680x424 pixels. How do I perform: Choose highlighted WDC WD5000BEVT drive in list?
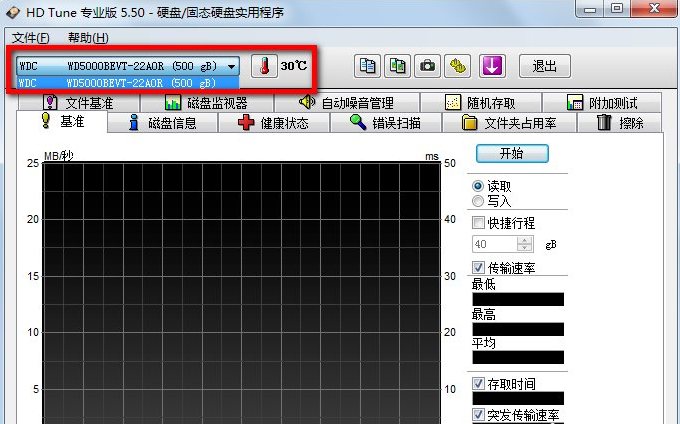tap(128, 83)
